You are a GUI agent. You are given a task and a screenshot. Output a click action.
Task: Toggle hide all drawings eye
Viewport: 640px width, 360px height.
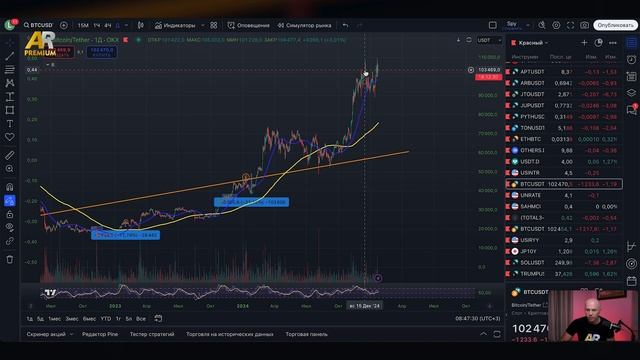pyautogui.click(x=10, y=227)
